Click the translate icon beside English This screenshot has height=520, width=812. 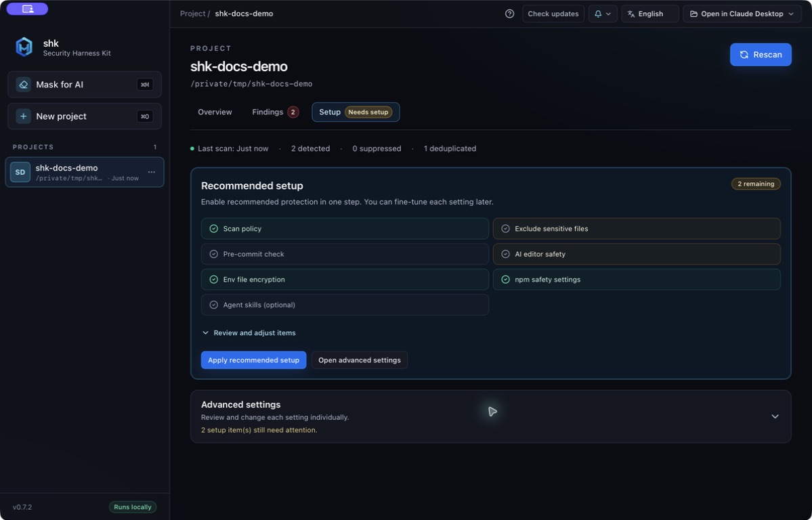click(x=631, y=14)
